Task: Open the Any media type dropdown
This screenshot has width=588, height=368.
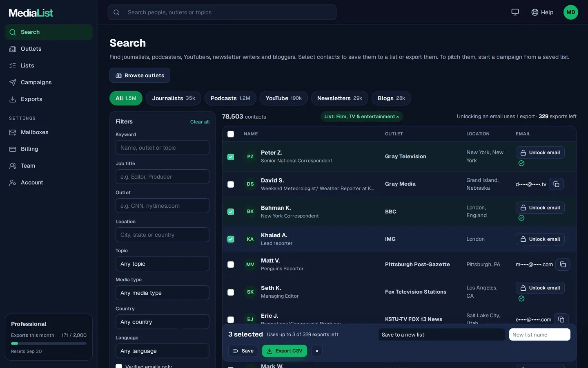Action: click(x=163, y=293)
